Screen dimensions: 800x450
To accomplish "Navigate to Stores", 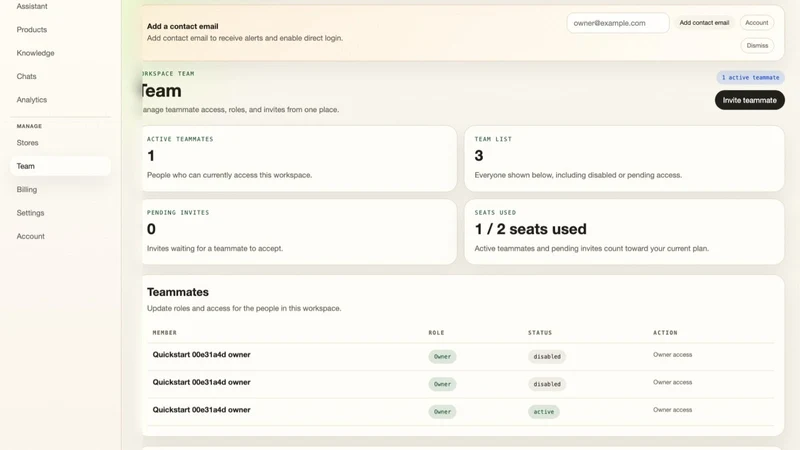I will pos(28,143).
